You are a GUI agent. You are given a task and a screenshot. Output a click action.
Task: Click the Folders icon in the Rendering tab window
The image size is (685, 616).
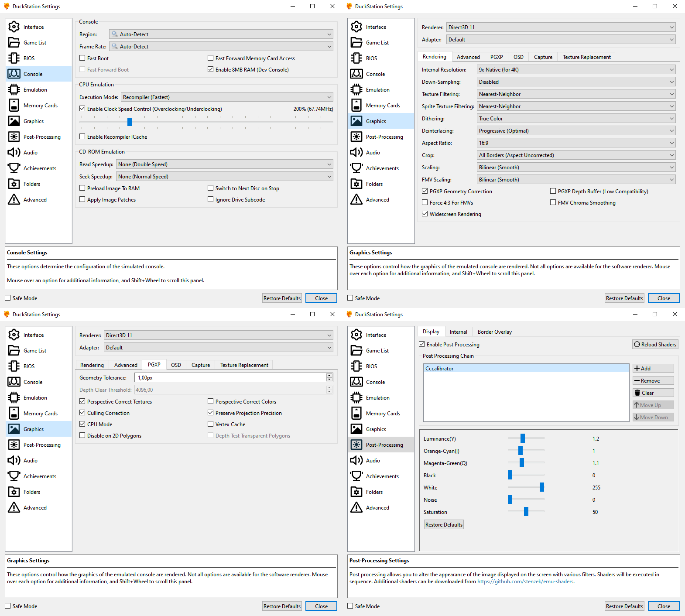pyautogui.click(x=356, y=184)
